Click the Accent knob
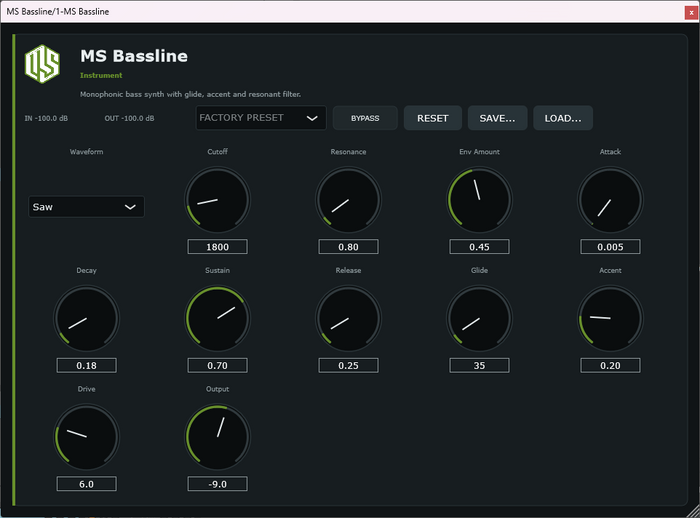Viewport: 700px width, 518px height. (610, 318)
